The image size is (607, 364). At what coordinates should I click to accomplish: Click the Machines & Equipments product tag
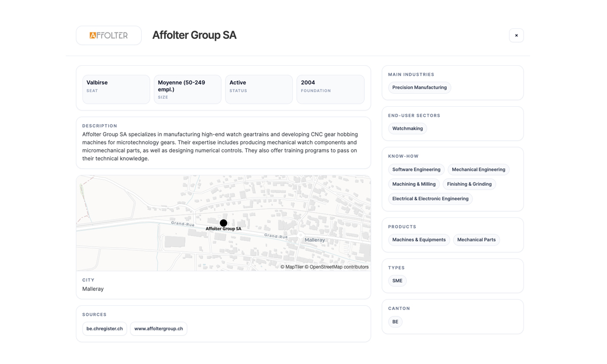point(419,240)
